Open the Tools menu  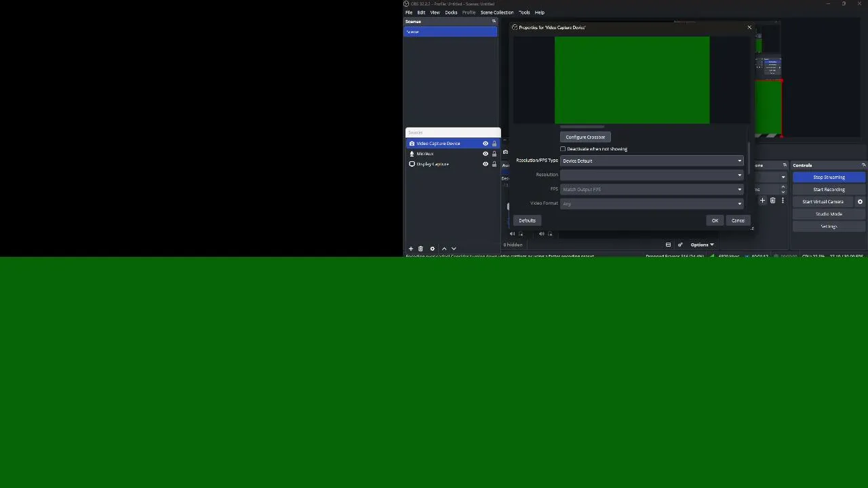tap(524, 12)
